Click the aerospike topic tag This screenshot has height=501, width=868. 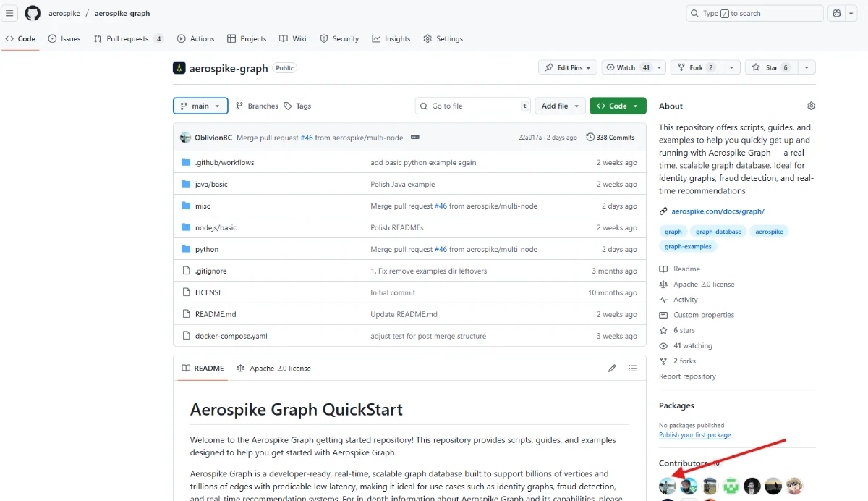click(769, 232)
